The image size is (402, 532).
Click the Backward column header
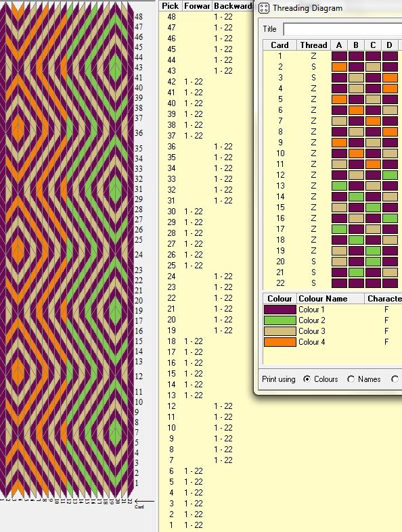pos(233,6)
